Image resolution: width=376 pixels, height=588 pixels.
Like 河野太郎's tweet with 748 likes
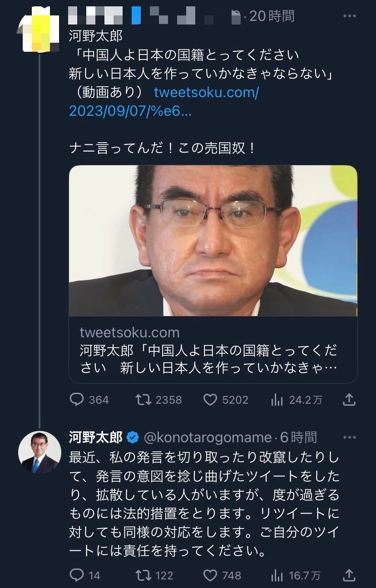210,575
